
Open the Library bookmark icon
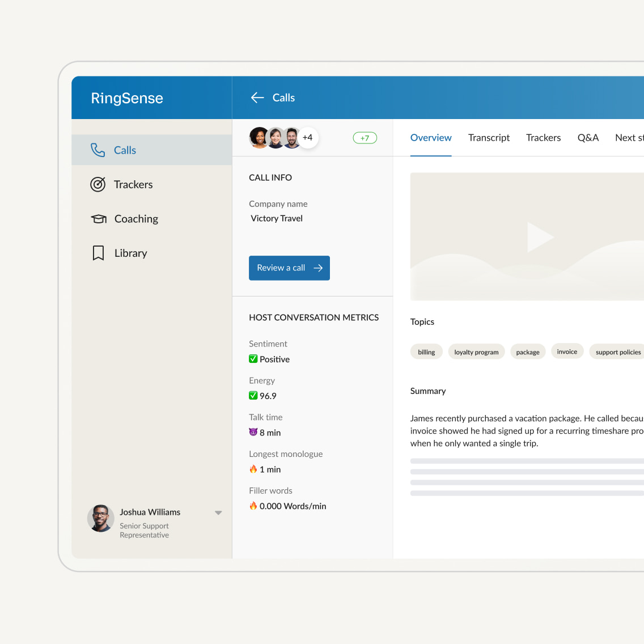tap(98, 253)
